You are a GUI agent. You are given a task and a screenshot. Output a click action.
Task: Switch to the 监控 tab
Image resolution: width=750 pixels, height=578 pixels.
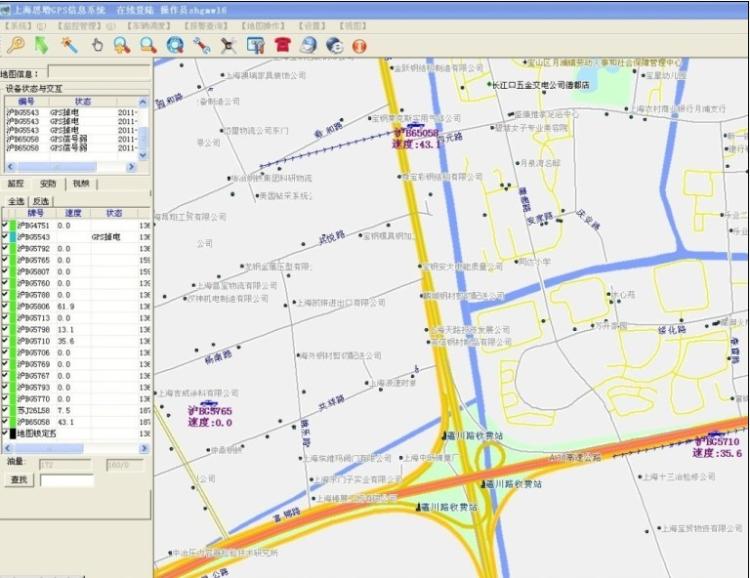pos(15,184)
